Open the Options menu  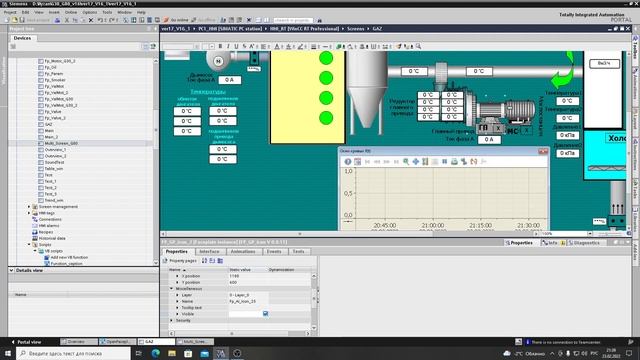tap(90, 12)
